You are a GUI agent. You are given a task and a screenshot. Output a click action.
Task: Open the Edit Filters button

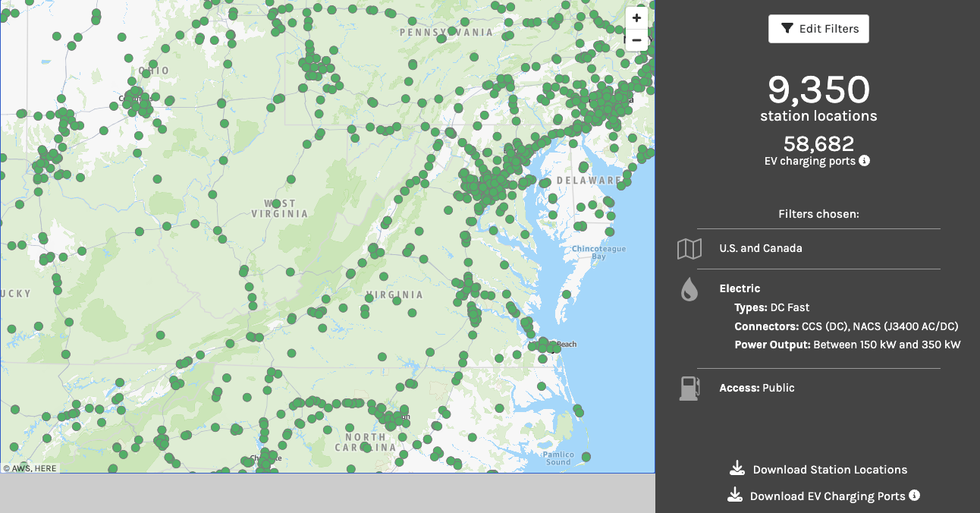tap(818, 29)
